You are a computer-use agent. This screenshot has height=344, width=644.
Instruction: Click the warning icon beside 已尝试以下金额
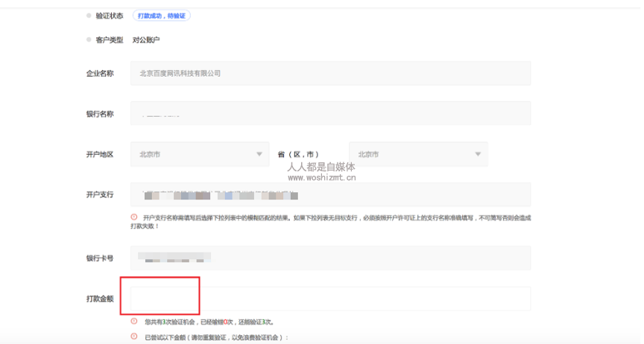tap(134, 337)
